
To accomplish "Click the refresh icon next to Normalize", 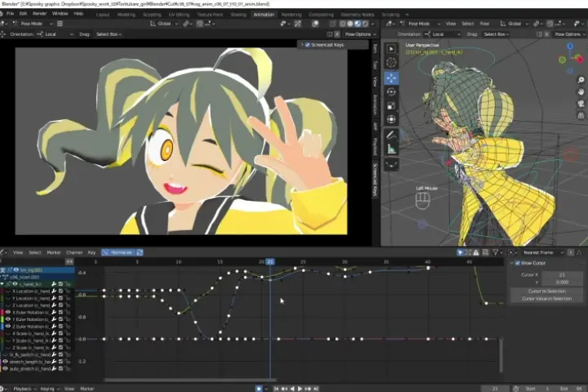I will (140, 252).
